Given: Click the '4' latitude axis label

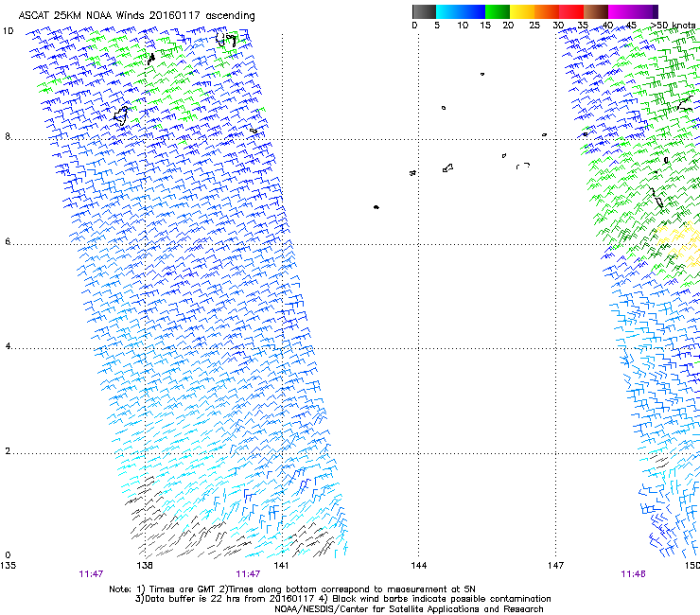Looking at the screenshot, I should click(8, 346).
